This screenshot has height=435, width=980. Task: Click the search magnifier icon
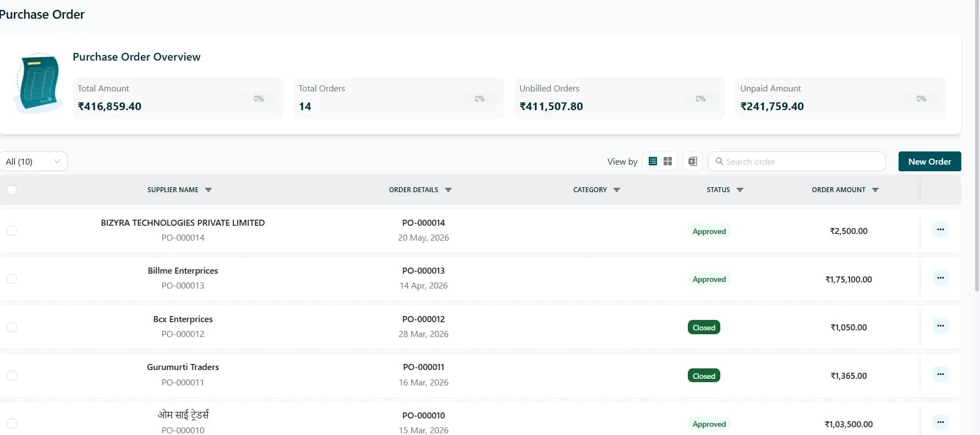click(x=719, y=161)
